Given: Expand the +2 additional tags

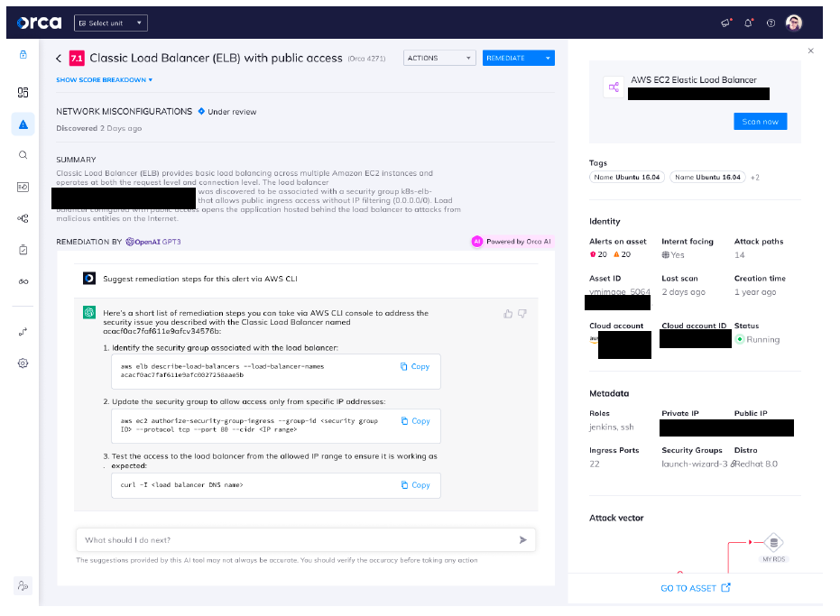Looking at the screenshot, I should pyautogui.click(x=755, y=178).
